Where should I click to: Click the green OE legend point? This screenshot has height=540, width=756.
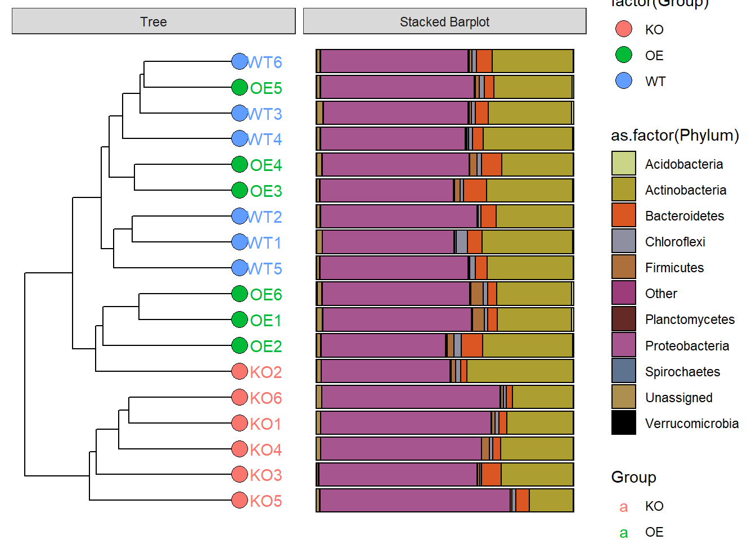[623, 55]
